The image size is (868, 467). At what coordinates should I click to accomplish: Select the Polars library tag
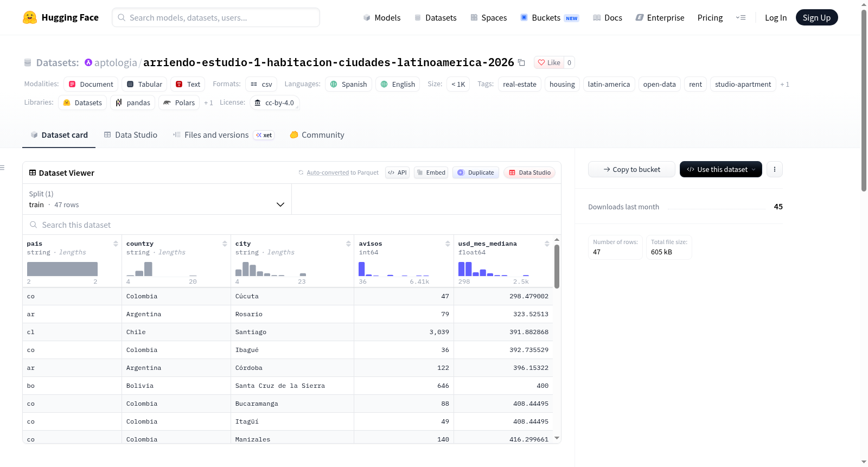click(179, 103)
